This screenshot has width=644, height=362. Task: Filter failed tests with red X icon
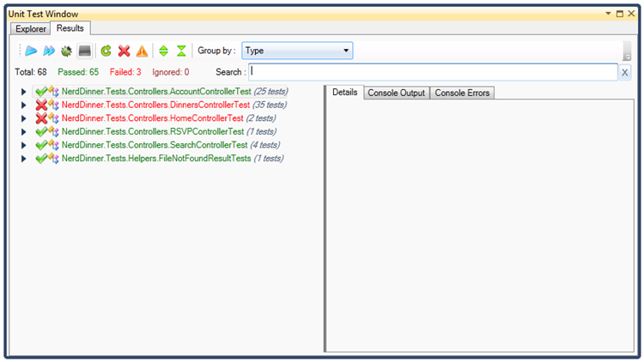124,51
